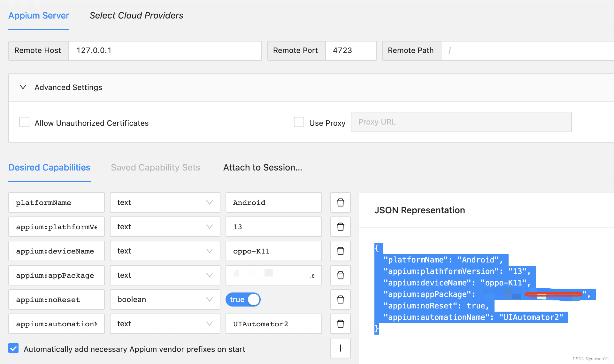Image resolution: width=614 pixels, height=364 pixels.
Task: Open type dropdown for automationName row
Action: pyautogui.click(x=165, y=324)
